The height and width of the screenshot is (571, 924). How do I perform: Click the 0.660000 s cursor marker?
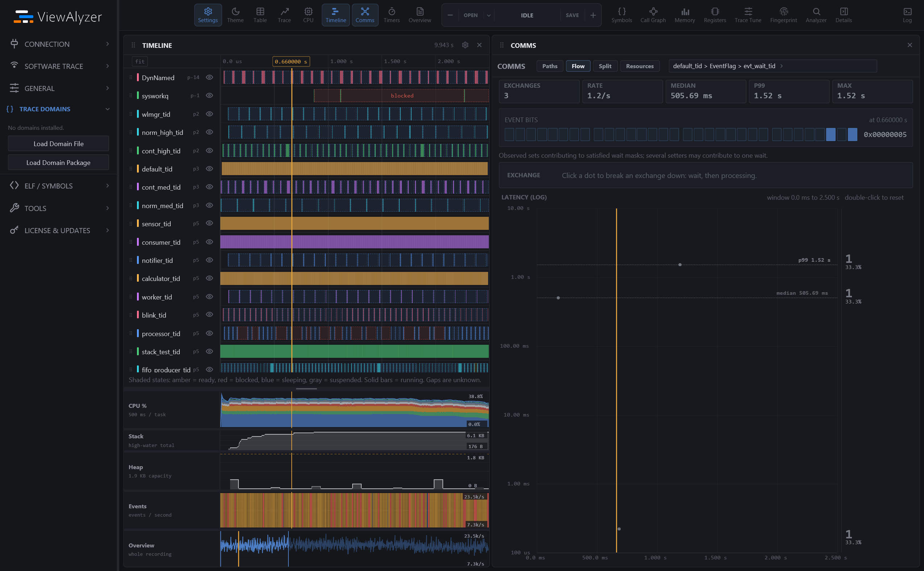(x=291, y=61)
